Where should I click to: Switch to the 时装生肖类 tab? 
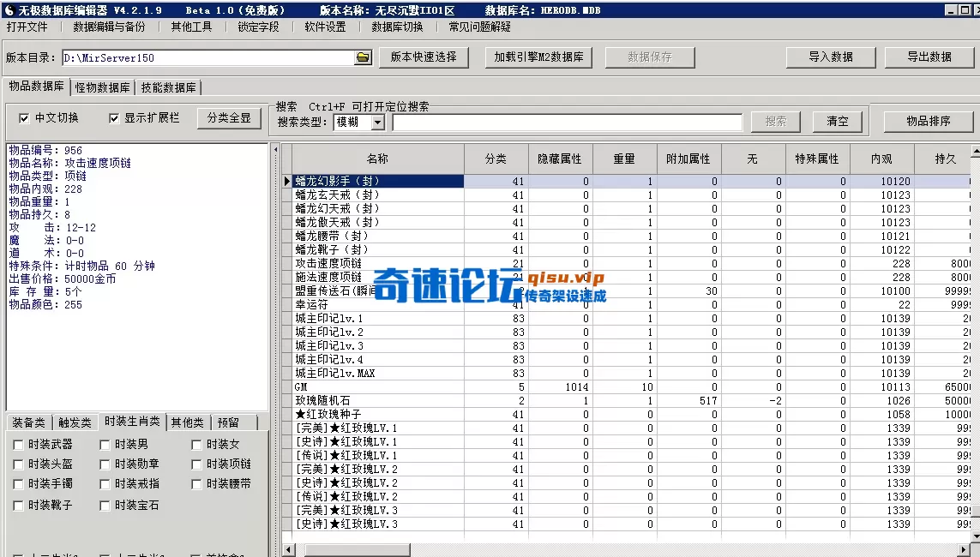[x=132, y=422]
